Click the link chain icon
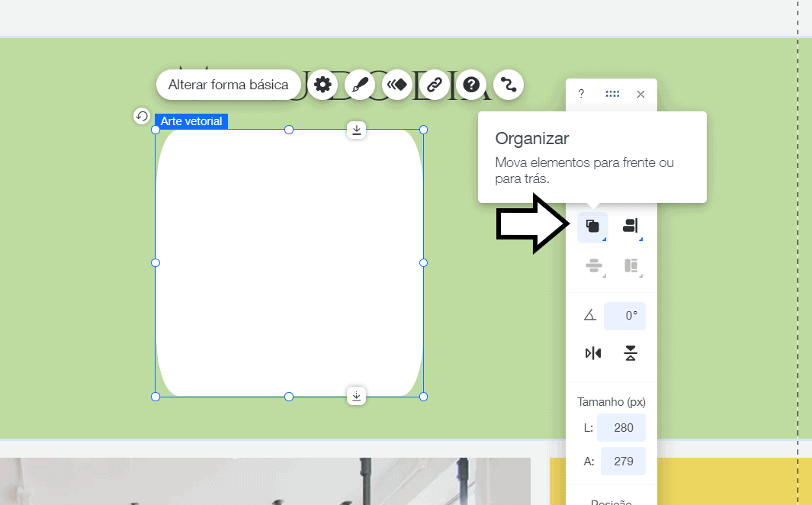Screen dimensions: 812x505 pos(434,85)
